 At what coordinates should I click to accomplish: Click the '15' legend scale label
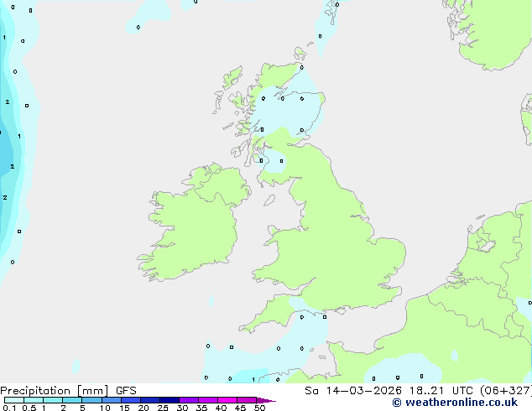coord(124,408)
